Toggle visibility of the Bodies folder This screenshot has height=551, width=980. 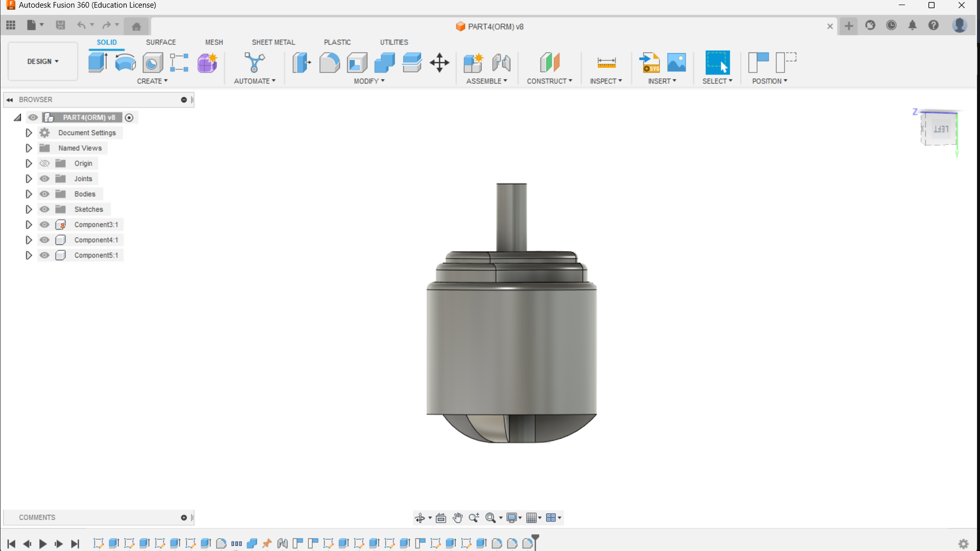point(45,194)
